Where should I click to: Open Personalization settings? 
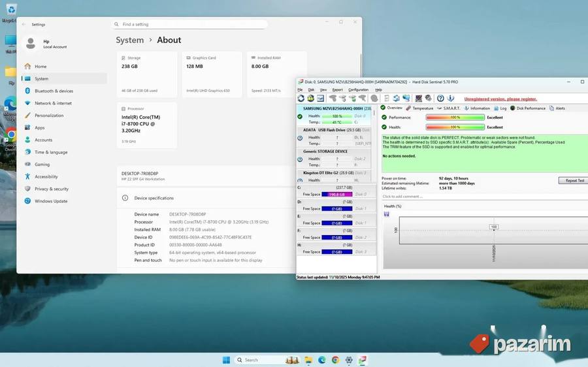tap(64, 116)
